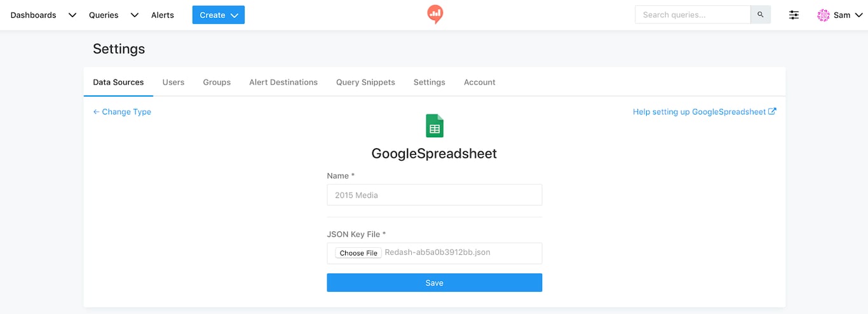This screenshot has height=314, width=868.
Task: Open the Sam user menu chevron
Action: click(858, 15)
